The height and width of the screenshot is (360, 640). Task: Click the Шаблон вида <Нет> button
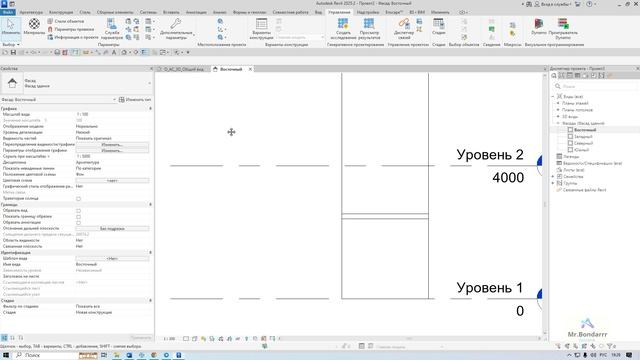point(112,258)
